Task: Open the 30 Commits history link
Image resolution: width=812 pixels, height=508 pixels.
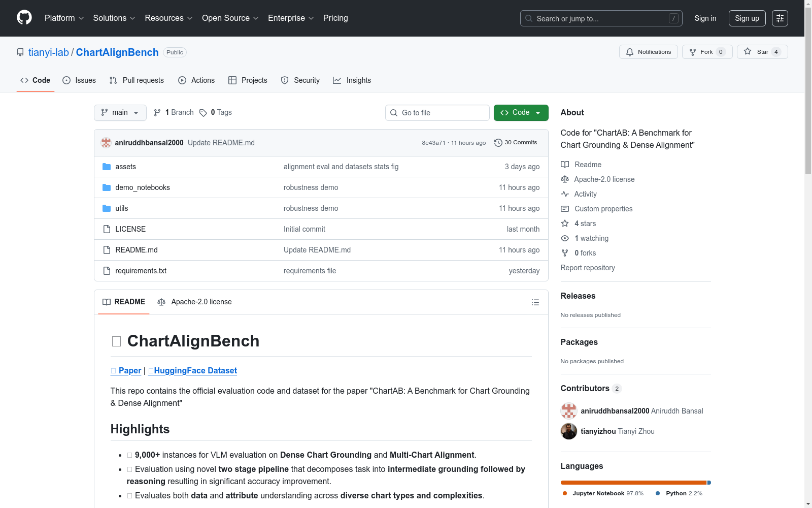Action: pos(516,143)
